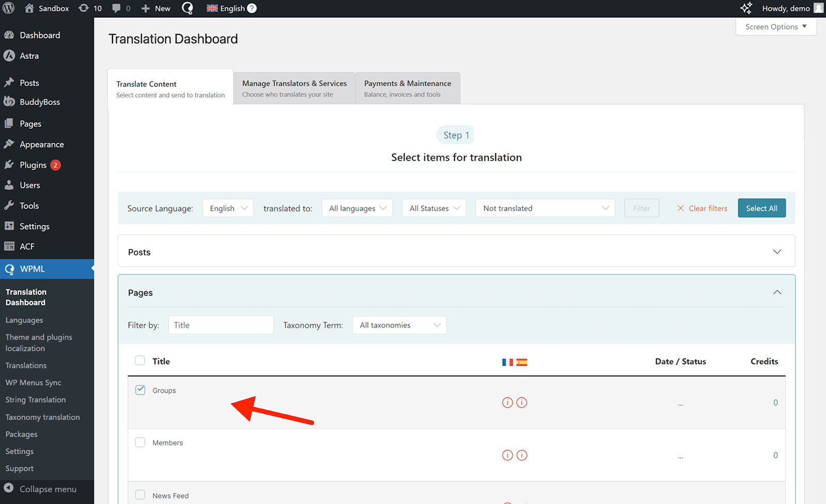Open String Translation in WPML submenu
The image size is (826, 504).
[x=36, y=400]
